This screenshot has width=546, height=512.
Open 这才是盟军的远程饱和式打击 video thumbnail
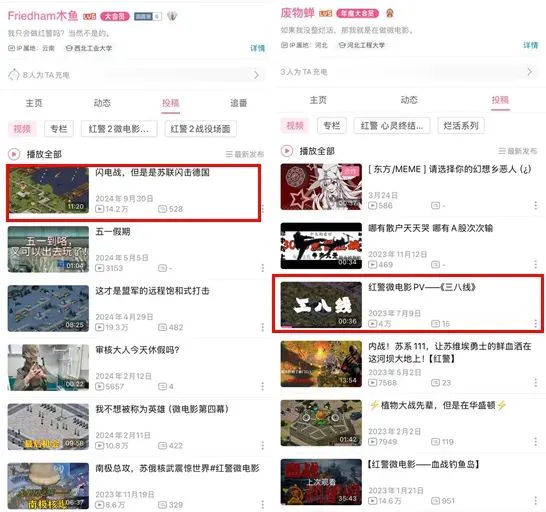48,308
